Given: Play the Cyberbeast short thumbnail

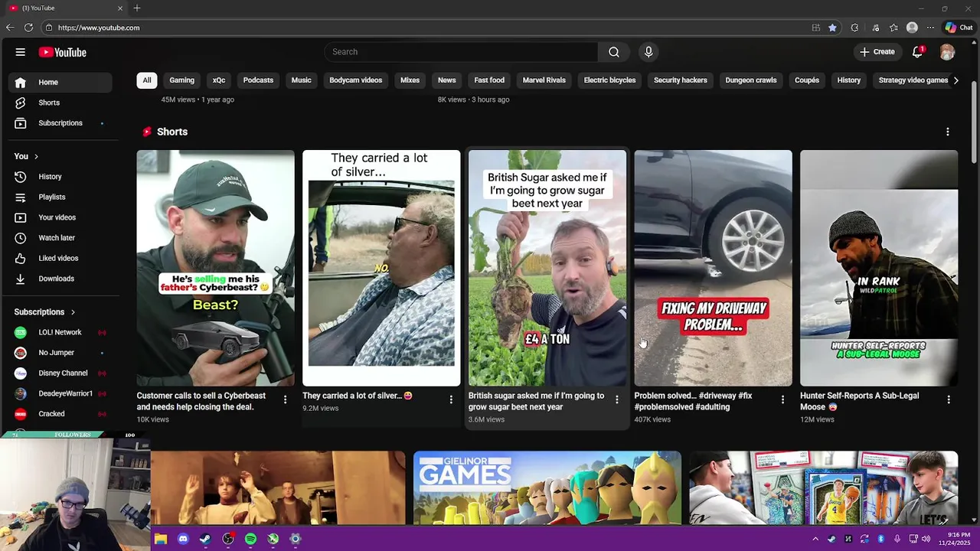Looking at the screenshot, I should pos(215,268).
